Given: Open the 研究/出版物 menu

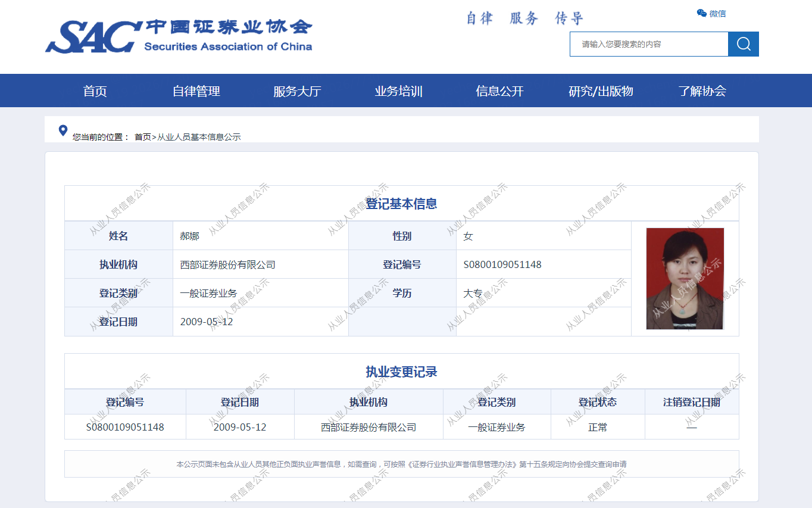Looking at the screenshot, I should tap(601, 91).
